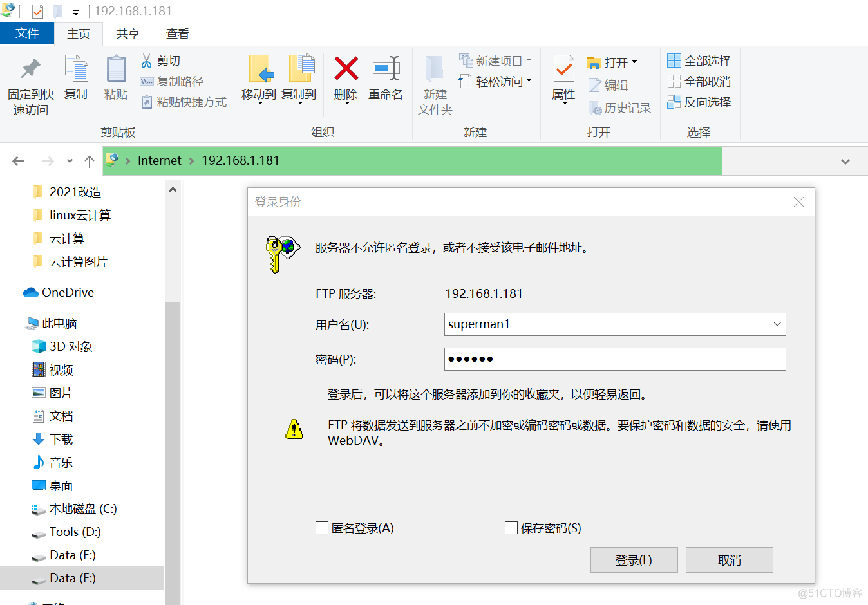Open the 云计算图片 folder
Image resolution: width=868 pixels, height=605 pixels.
pyautogui.click(x=70, y=261)
